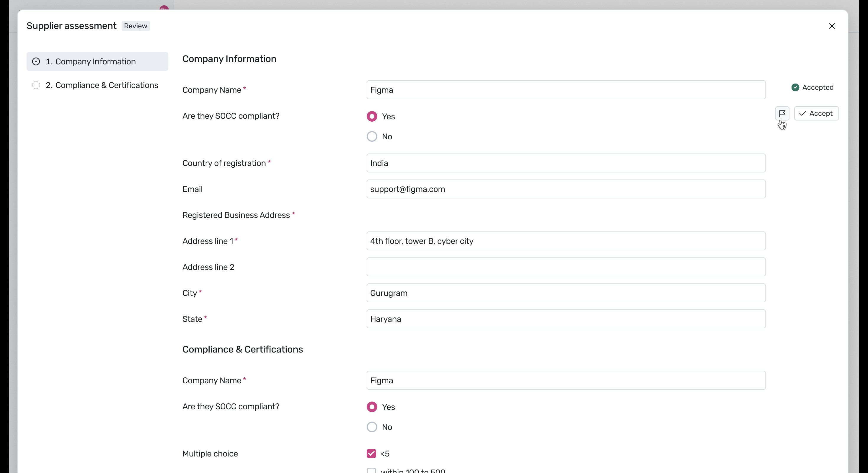Click the Accepted status text
Image resolution: width=868 pixels, height=473 pixels.
tap(818, 88)
